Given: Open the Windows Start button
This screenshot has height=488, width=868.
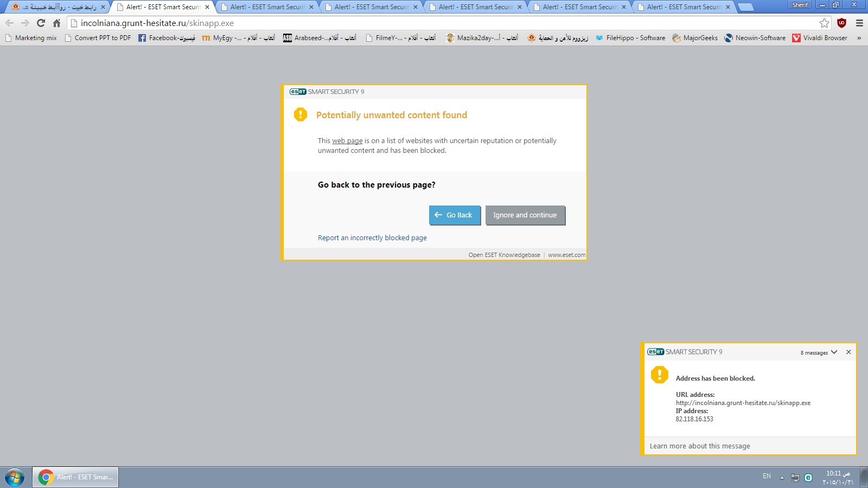Looking at the screenshot, I should (x=15, y=478).
